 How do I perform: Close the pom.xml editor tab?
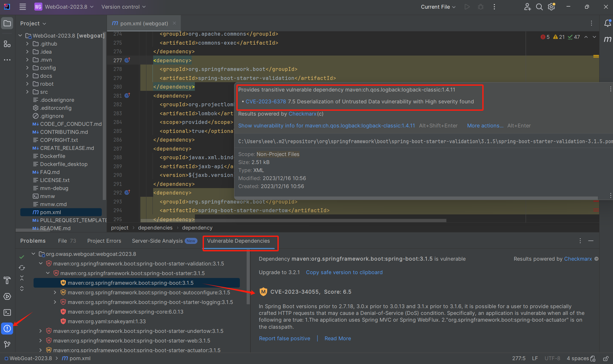174,23
